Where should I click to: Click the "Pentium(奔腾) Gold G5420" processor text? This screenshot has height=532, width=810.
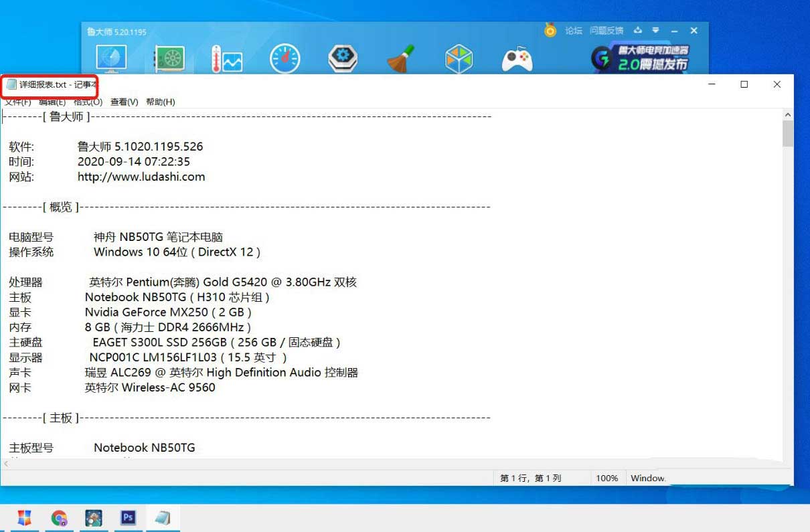(197, 282)
